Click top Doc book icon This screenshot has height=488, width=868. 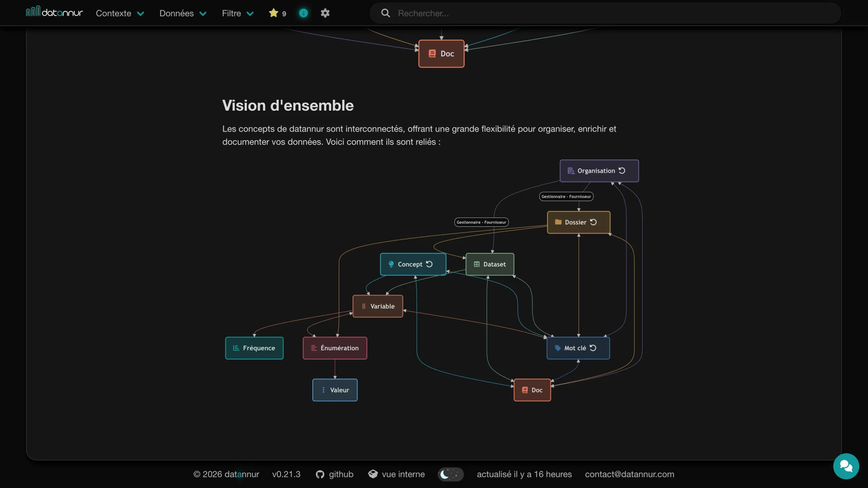[432, 53]
